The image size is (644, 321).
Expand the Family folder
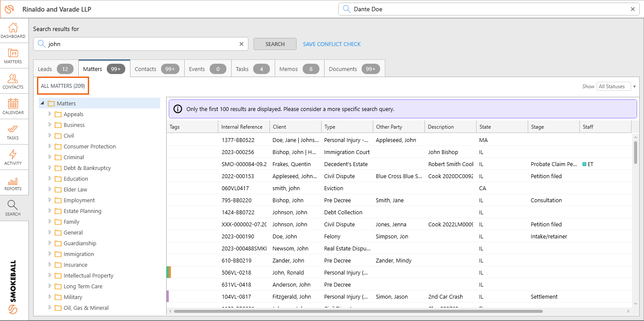(x=50, y=222)
